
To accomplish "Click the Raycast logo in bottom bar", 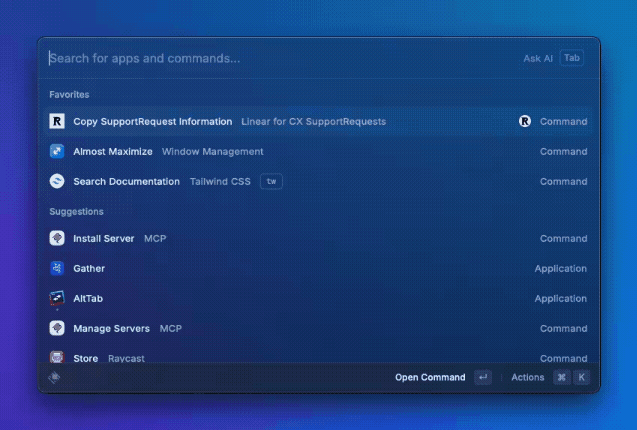I will tap(54, 378).
